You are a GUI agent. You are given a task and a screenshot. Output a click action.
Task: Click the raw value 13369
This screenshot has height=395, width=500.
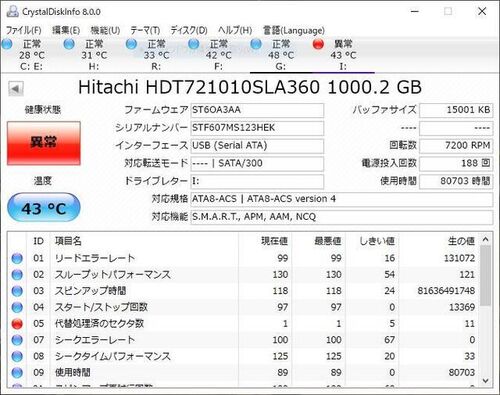462,307
